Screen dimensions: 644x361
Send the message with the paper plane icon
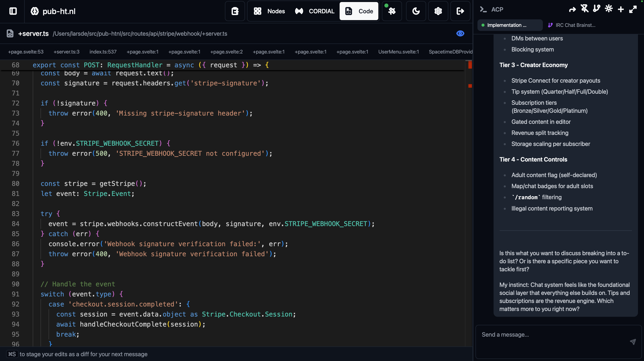tap(633, 342)
